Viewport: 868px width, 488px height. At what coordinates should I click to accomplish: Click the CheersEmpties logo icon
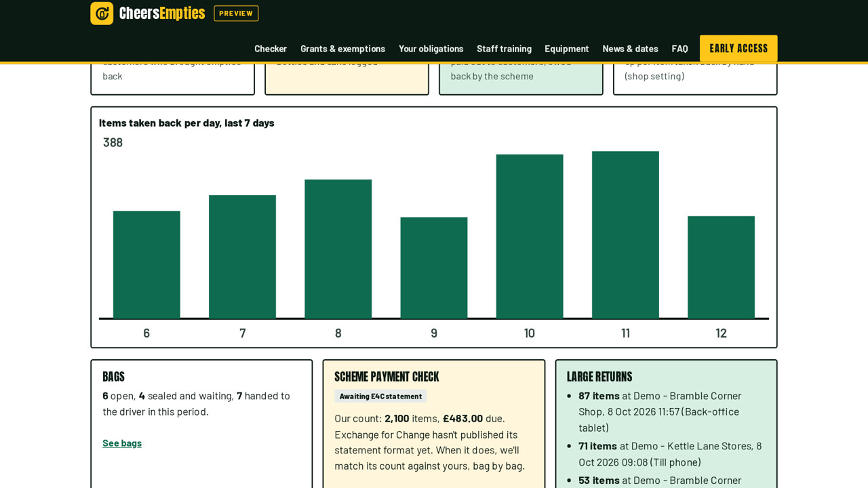102,14
